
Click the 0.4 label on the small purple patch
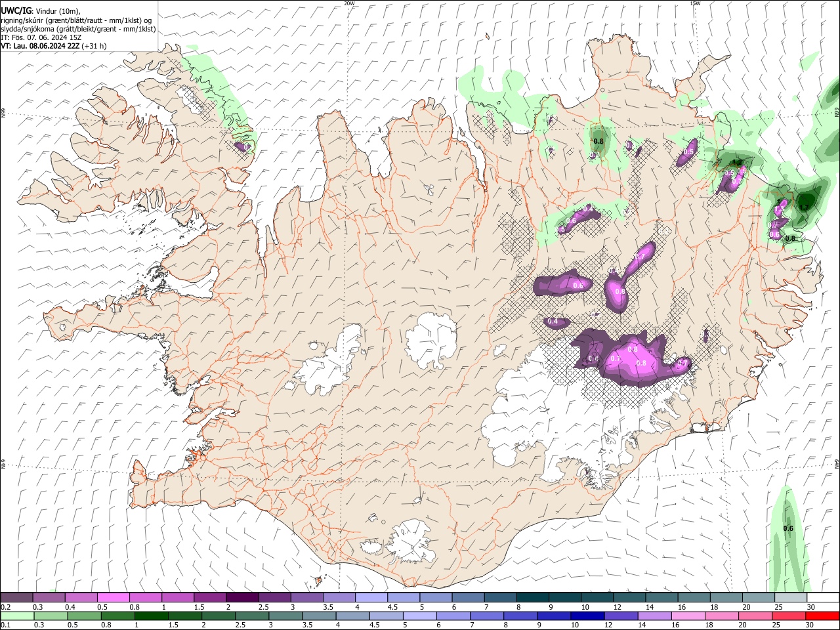tap(553, 322)
